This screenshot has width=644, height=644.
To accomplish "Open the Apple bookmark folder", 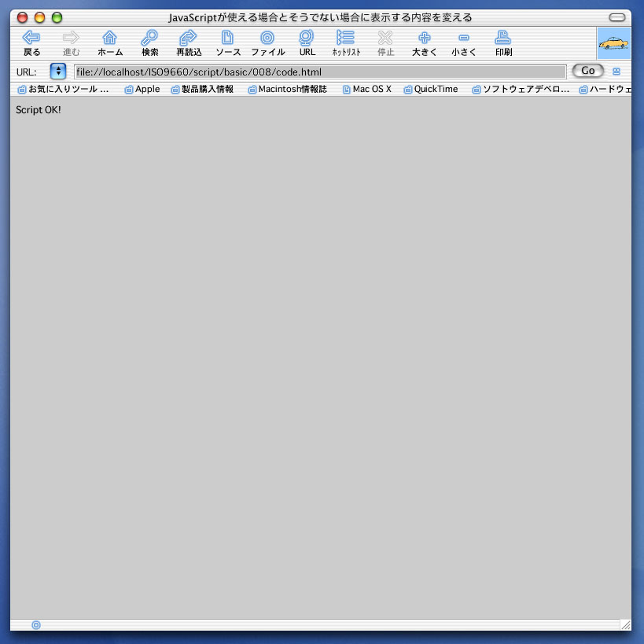I will tap(142, 89).
